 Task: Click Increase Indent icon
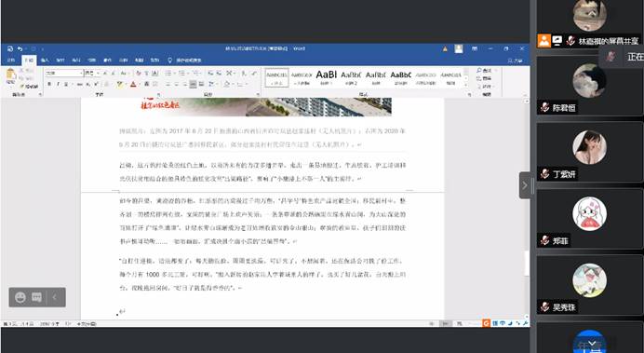pyautogui.click(x=220, y=74)
